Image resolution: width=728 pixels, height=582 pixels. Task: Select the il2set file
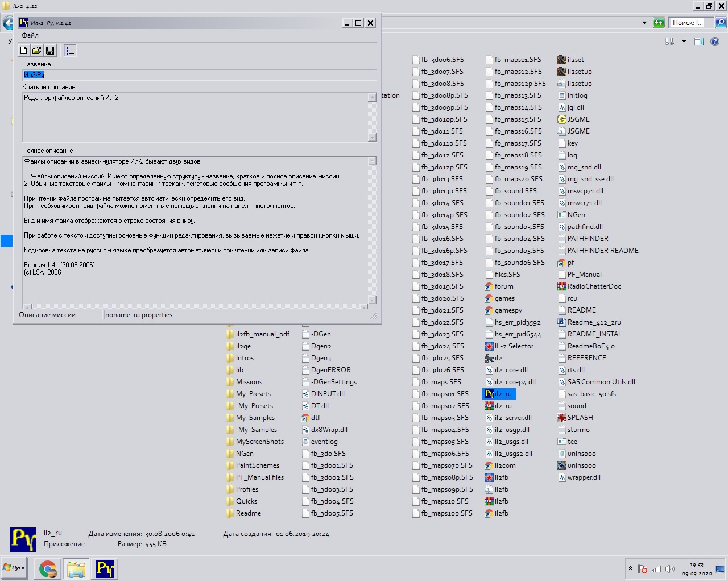(571, 60)
